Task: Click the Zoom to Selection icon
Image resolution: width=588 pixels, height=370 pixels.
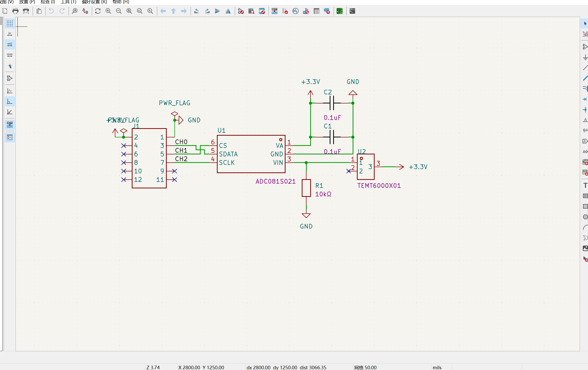Action: [150, 11]
